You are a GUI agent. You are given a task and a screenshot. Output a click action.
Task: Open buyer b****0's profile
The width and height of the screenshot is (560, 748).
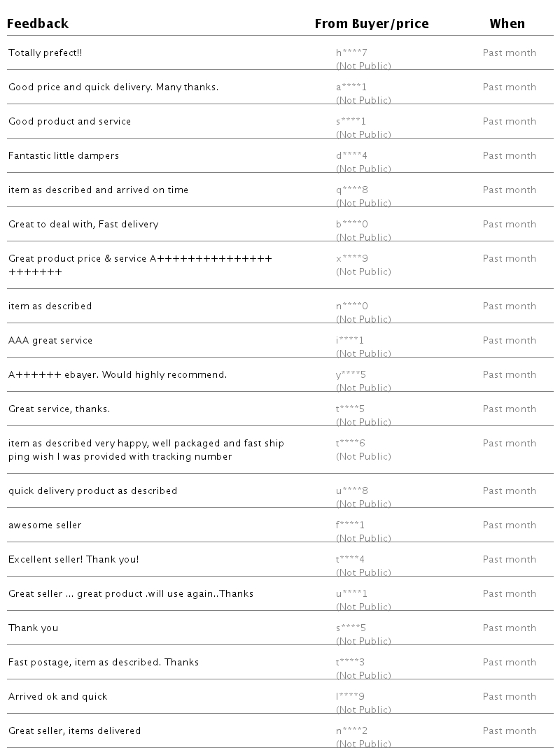point(351,225)
